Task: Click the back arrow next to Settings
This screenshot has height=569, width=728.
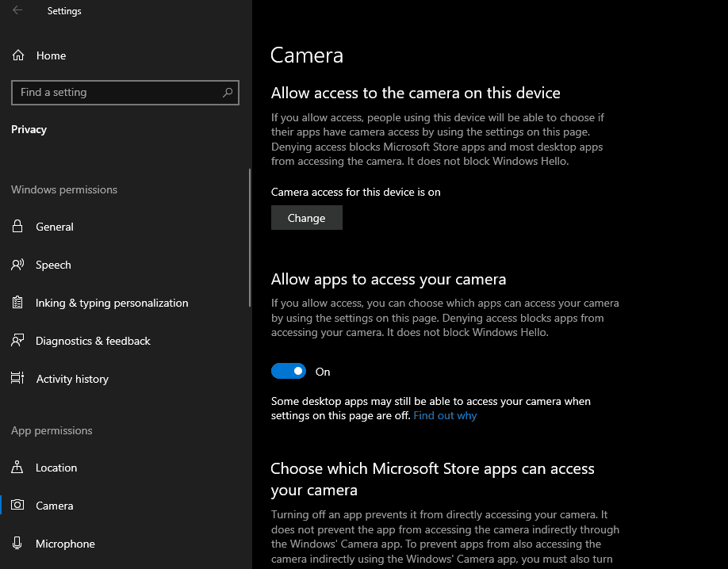Action: [17, 10]
